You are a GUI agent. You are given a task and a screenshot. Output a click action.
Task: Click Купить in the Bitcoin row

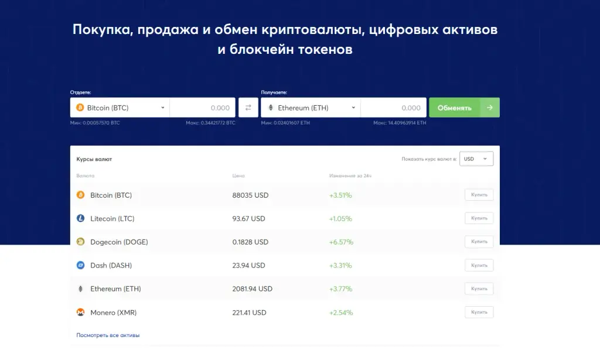click(x=479, y=195)
